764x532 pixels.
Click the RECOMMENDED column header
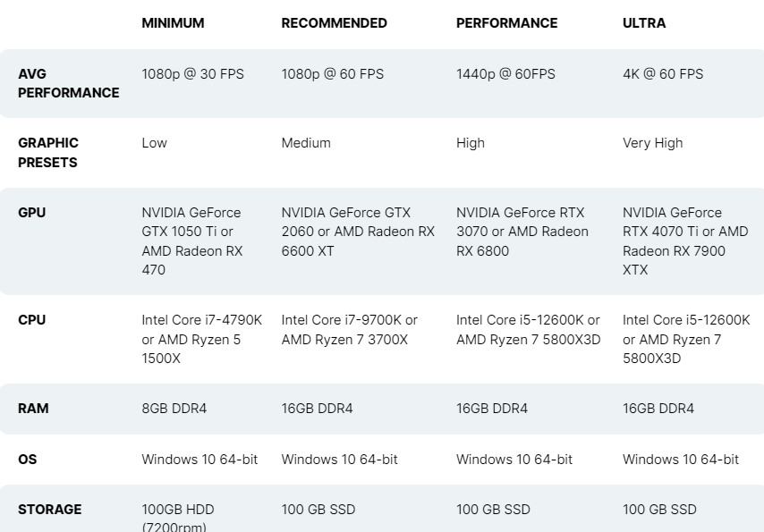pyautogui.click(x=335, y=23)
